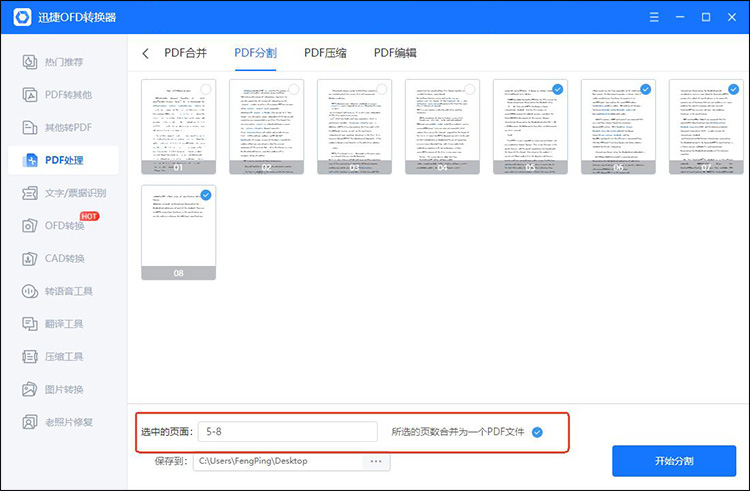
Task: Click the 图片转换 sidebar icon
Action: pyautogui.click(x=30, y=389)
